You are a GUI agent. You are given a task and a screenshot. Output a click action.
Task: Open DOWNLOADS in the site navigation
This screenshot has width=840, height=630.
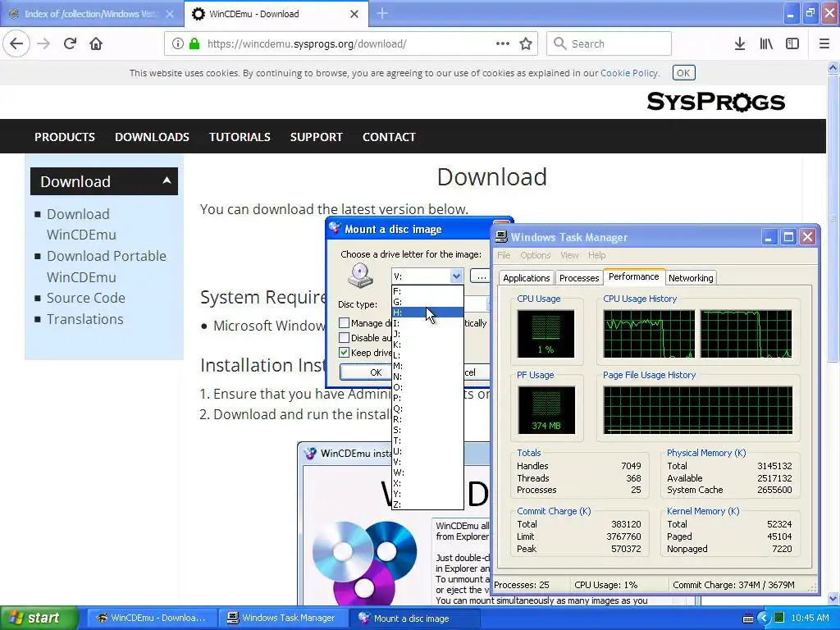tap(152, 137)
